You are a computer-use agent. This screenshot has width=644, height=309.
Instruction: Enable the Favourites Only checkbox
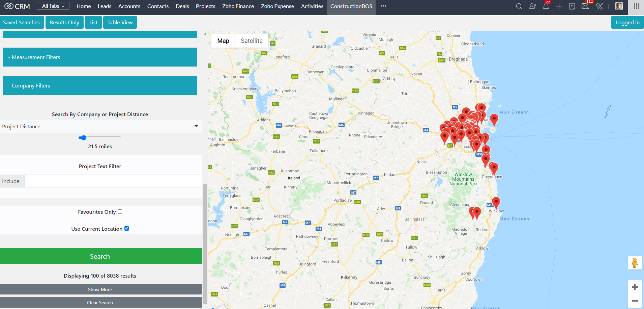click(x=120, y=212)
